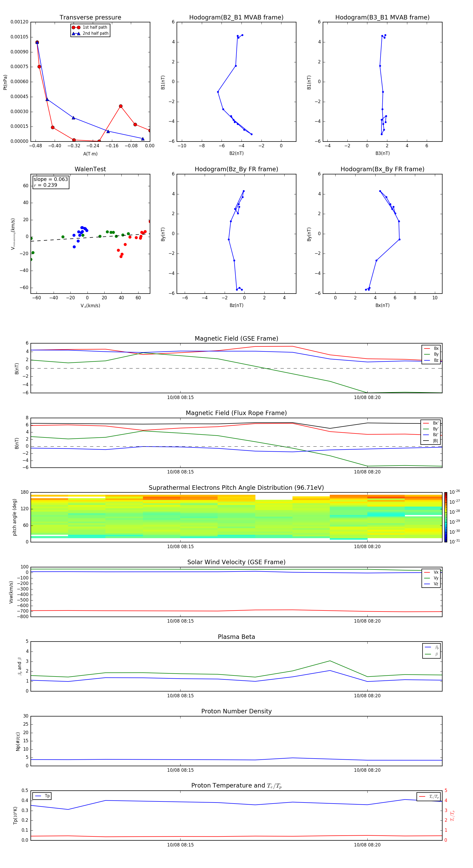The image size is (473, 868).
Task: Select the "Hodogram(Bx_By FR frame)" title
Action: pos(382,169)
